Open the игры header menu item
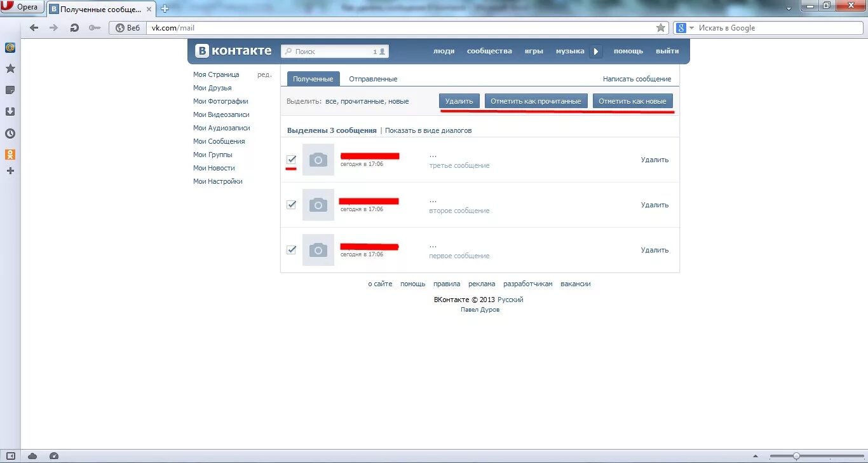868x463 pixels. coord(534,51)
